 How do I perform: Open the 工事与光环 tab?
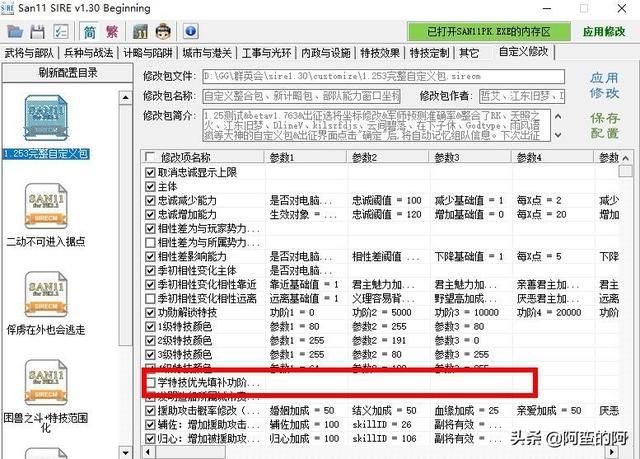click(x=267, y=53)
